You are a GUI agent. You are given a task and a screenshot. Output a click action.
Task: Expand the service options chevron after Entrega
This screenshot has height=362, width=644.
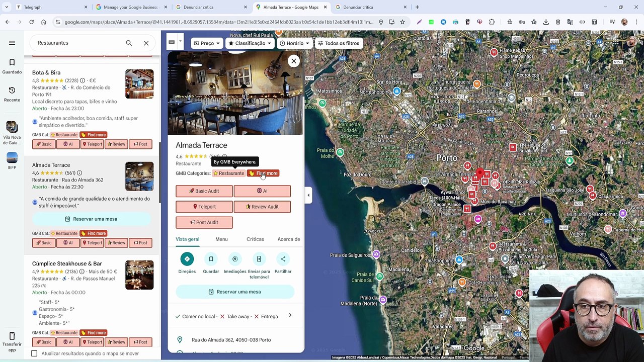tap(290, 315)
